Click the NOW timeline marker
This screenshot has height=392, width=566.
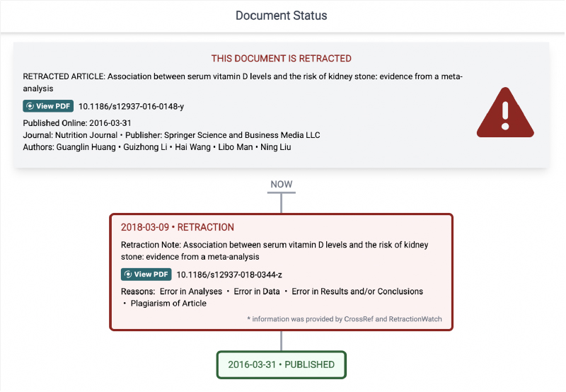click(x=281, y=185)
